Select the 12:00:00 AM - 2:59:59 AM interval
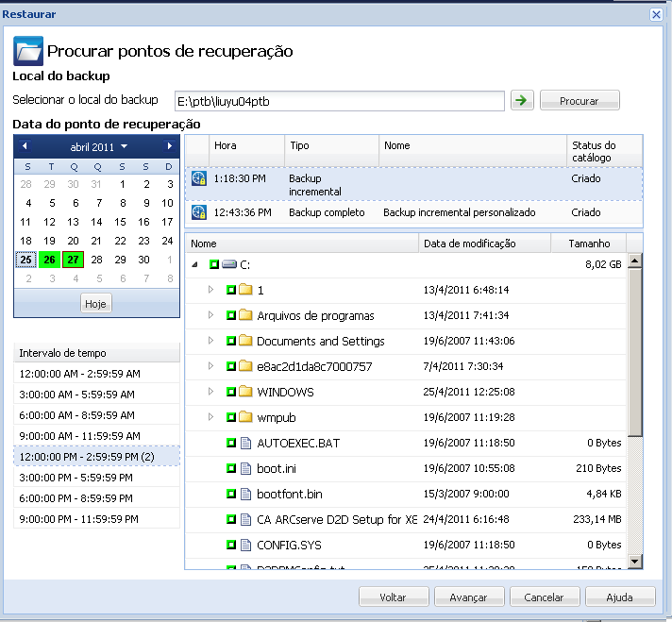The image size is (672, 622). (96, 374)
